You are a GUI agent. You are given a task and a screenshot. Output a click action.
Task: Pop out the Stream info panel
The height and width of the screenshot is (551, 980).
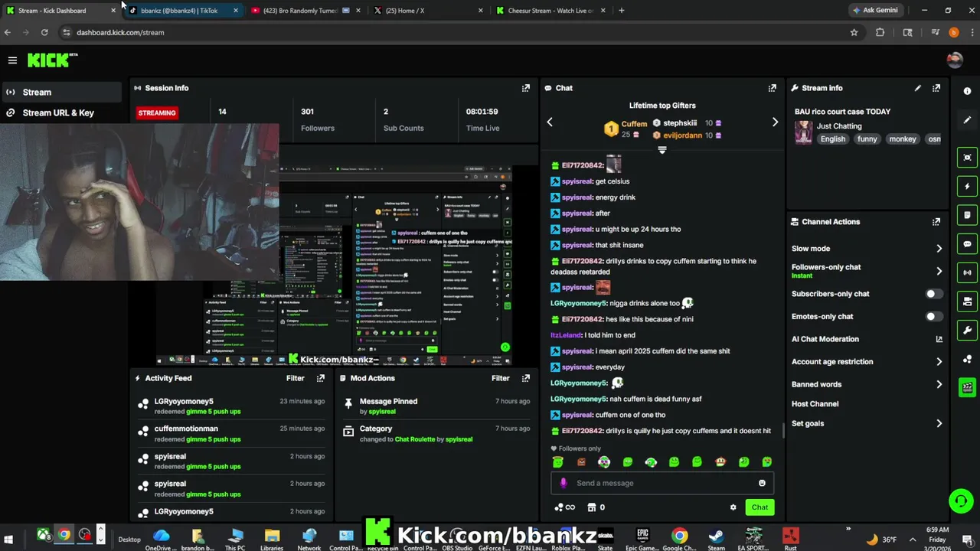pyautogui.click(x=936, y=88)
